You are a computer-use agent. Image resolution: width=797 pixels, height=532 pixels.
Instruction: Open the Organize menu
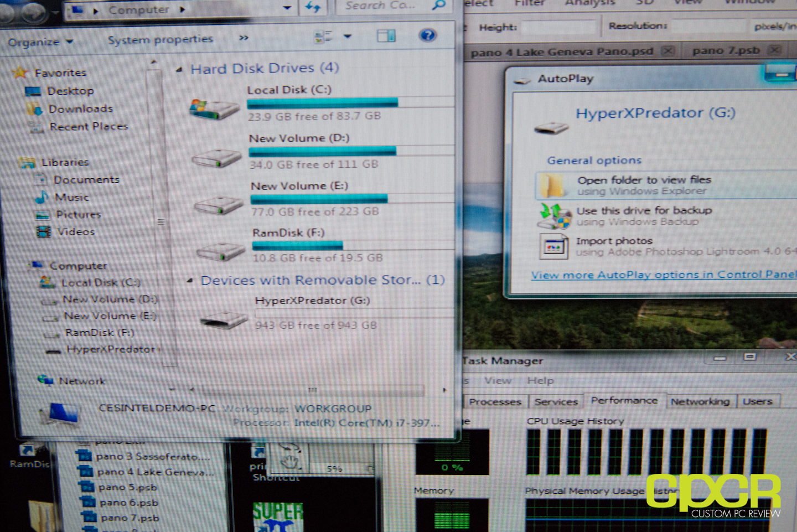(40, 42)
